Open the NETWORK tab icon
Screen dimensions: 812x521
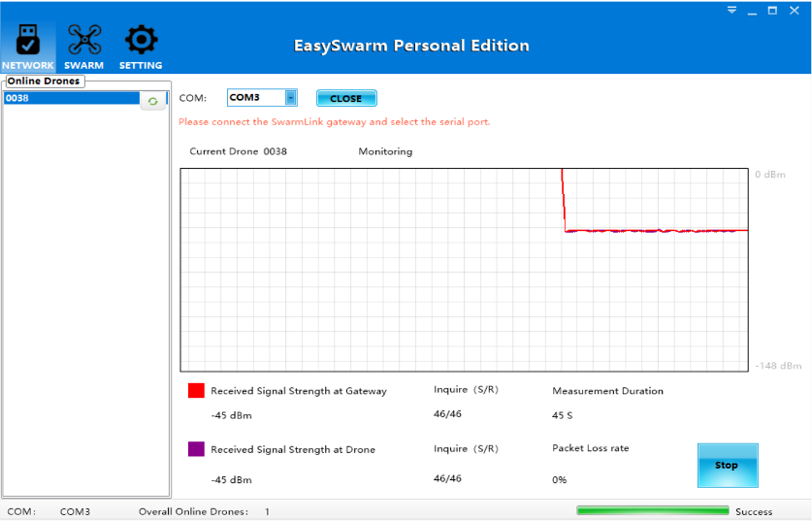tap(28, 47)
